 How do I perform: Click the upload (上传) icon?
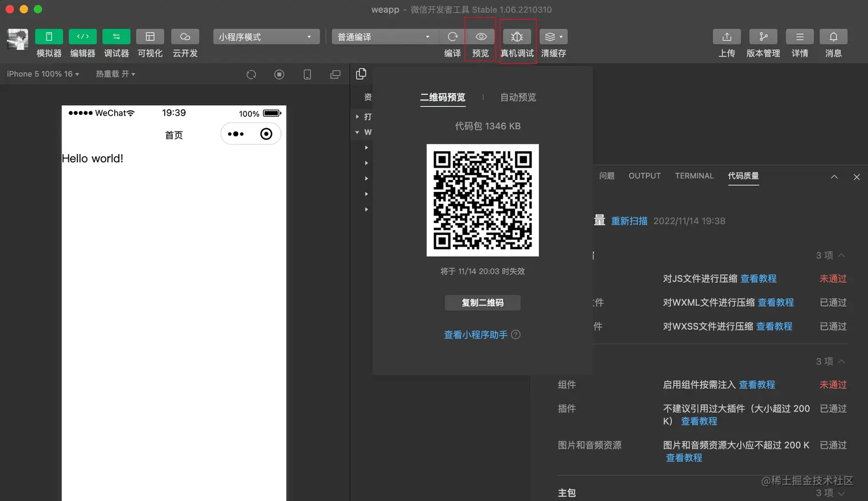coord(727,37)
